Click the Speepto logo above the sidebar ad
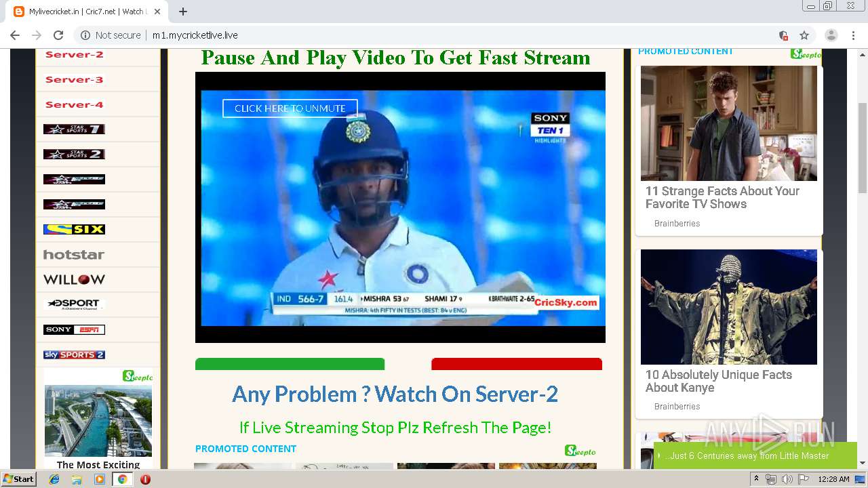This screenshot has height=488, width=868. coord(138,375)
